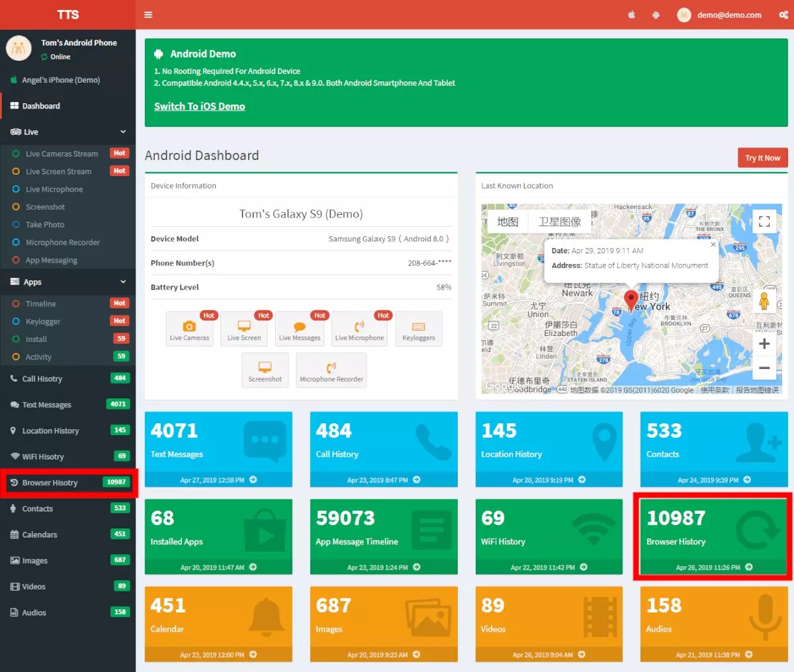This screenshot has height=672, width=794.
Task: Open Calendars in sidebar
Action: point(67,534)
